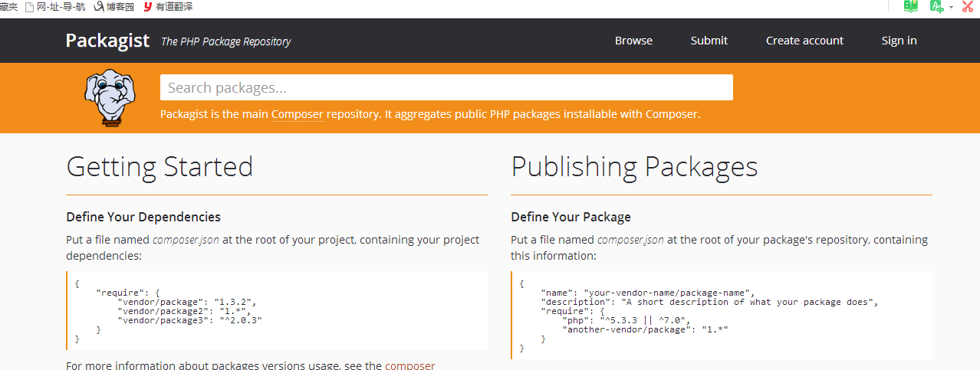Open the 有道翻译 bookmark

[167, 6]
